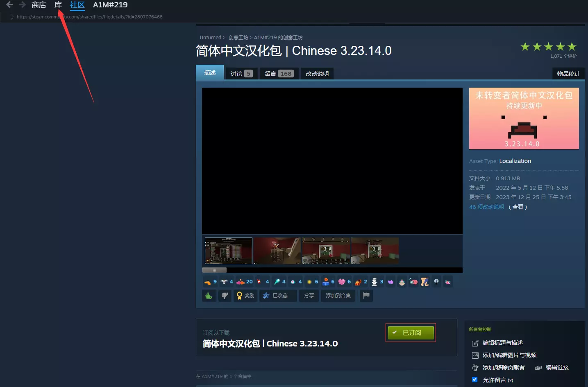Click the yellow sun award with count 6
588x387 pixels.
(313, 282)
